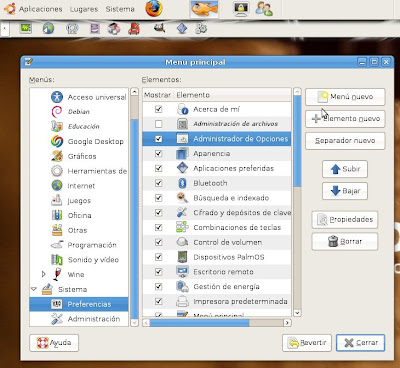Select Herramientas de menu entry

97,171
